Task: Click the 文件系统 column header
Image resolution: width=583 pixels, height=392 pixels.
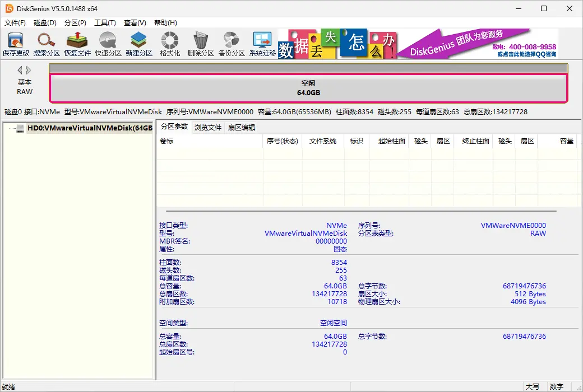Action: pyautogui.click(x=323, y=141)
